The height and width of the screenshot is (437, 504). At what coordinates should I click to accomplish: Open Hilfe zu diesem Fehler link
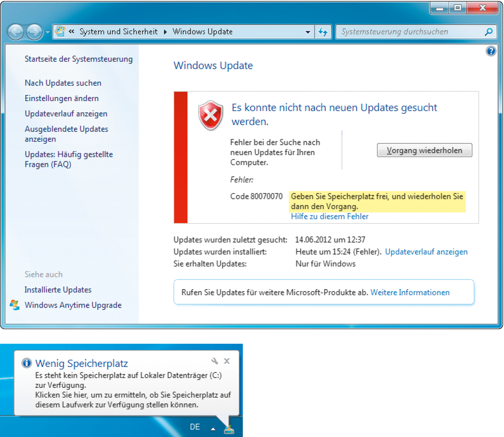[330, 216]
